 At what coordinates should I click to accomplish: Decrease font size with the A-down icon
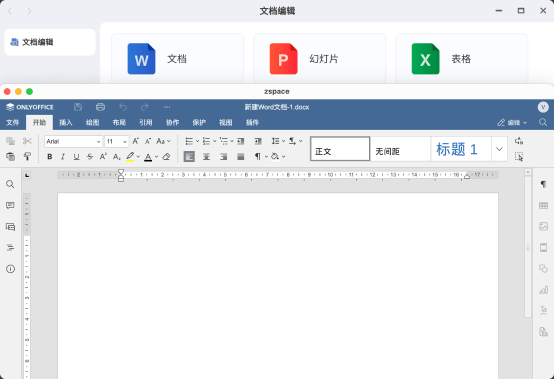(148, 141)
